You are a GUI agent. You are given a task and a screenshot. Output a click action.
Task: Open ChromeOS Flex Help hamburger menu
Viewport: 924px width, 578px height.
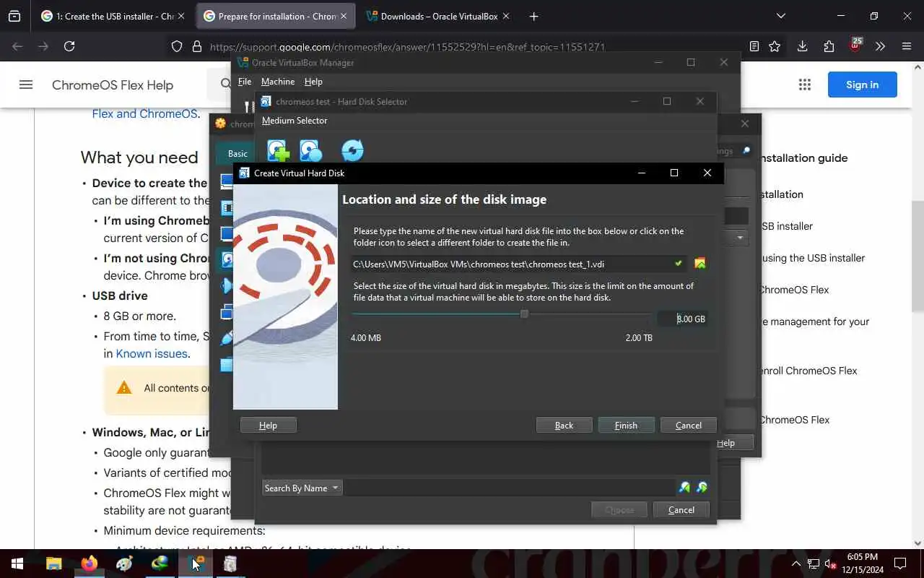pos(26,85)
